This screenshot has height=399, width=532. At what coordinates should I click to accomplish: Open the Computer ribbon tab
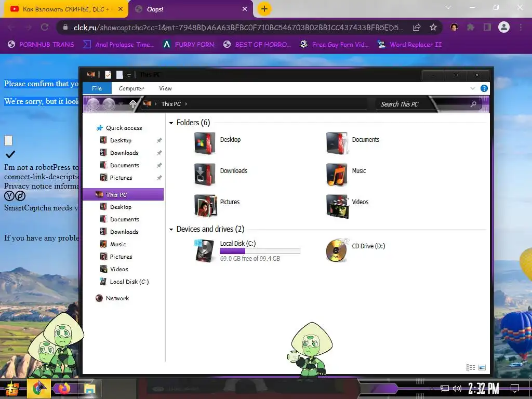(131, 88)
